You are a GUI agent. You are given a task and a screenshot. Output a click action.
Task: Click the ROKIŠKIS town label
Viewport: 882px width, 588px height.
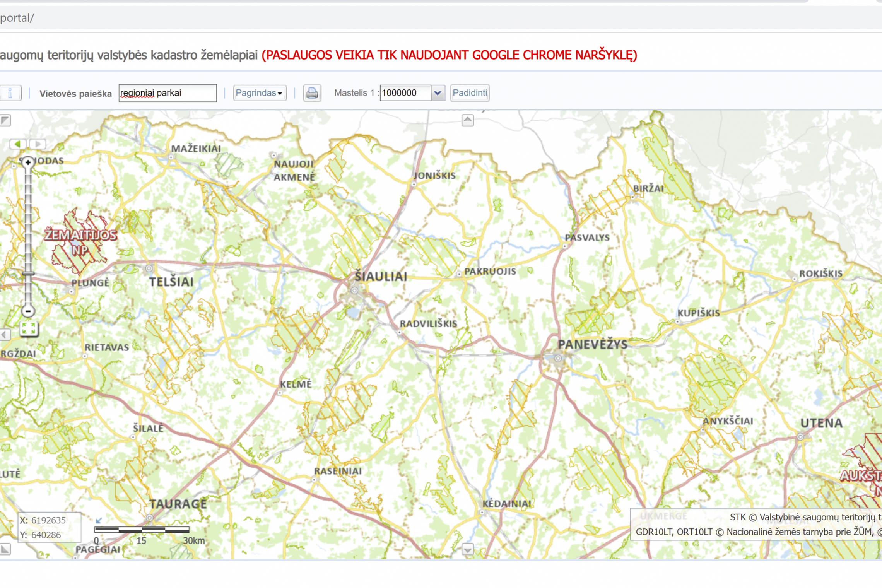point(821,274)
